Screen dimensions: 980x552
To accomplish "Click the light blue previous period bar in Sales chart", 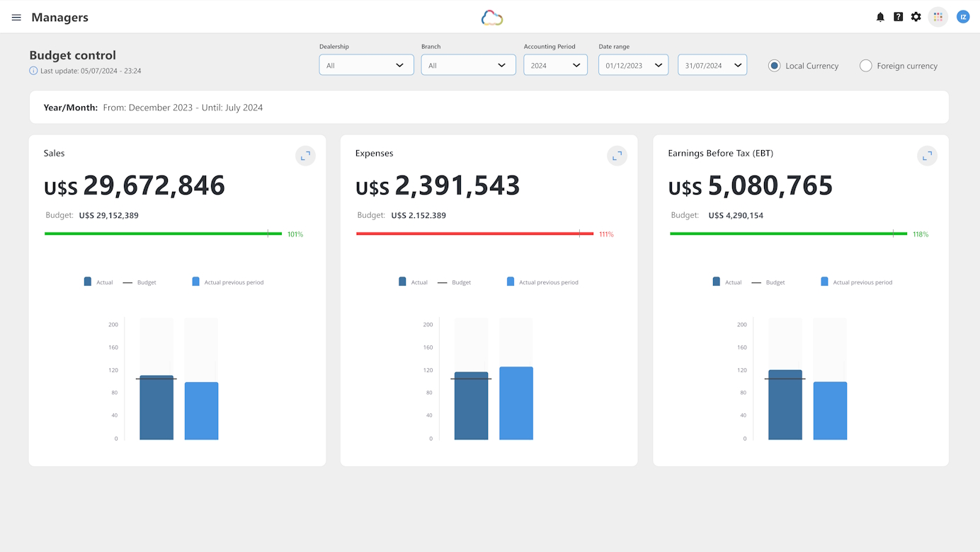I will 201,411.
